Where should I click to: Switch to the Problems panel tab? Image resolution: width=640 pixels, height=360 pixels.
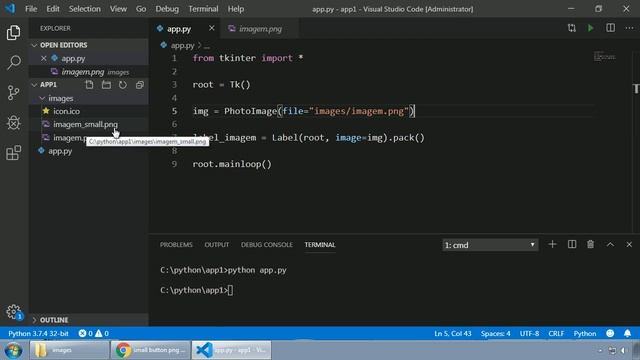click(x=176, y=244)
